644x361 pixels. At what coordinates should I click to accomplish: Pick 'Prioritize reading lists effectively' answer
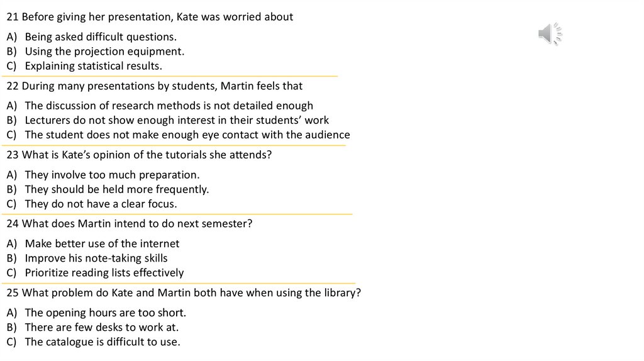coord(104,273)
